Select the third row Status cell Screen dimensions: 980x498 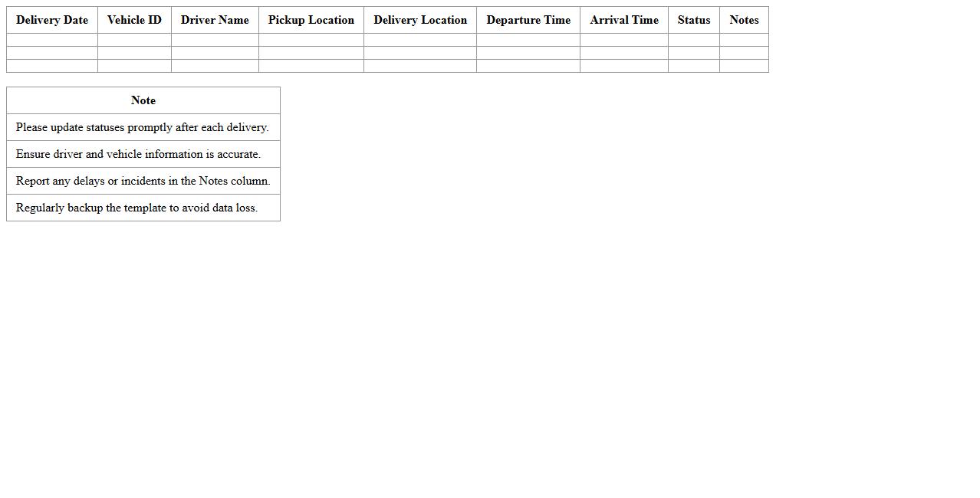click(x=693, y=67)
